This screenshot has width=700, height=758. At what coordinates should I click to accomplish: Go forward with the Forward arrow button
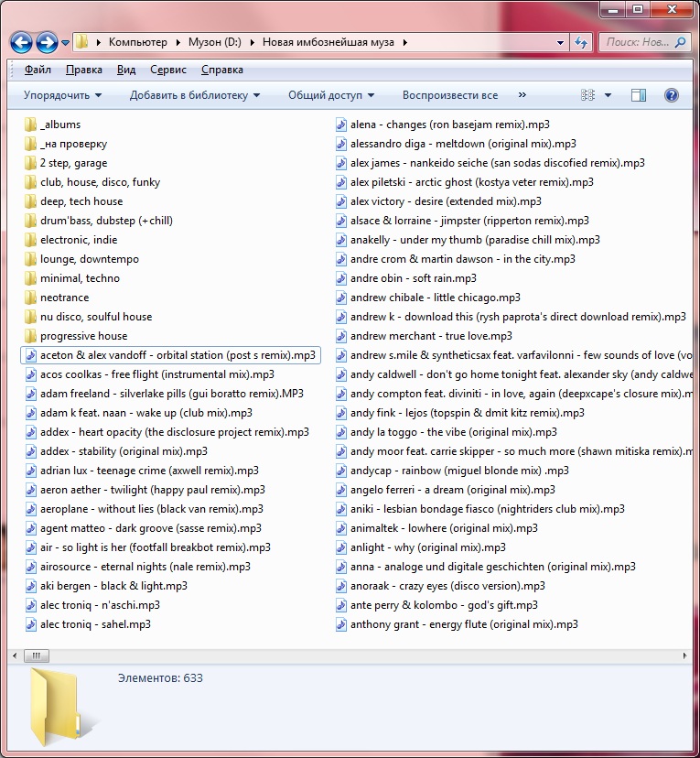coord(47,42)
